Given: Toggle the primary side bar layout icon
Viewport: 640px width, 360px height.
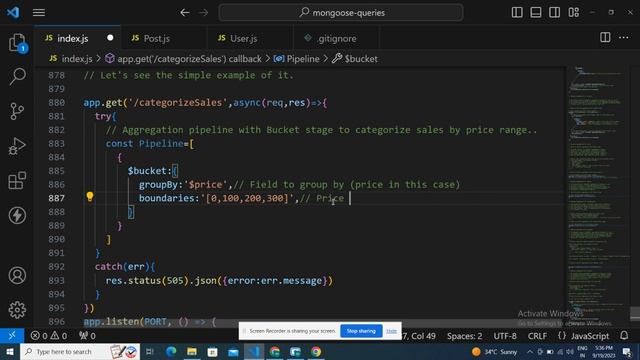Looking at the screenshot, I should click(x=517, y=12).
